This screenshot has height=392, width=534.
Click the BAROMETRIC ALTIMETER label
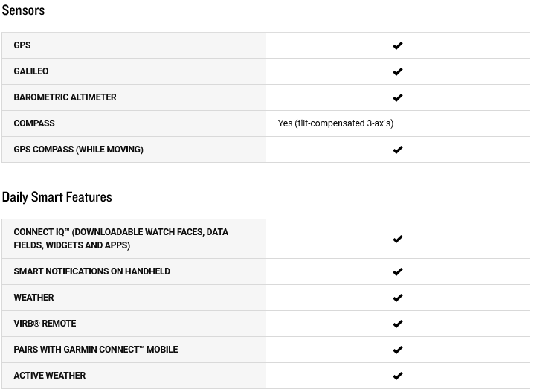pyautogui.click(x=65, y=97)
